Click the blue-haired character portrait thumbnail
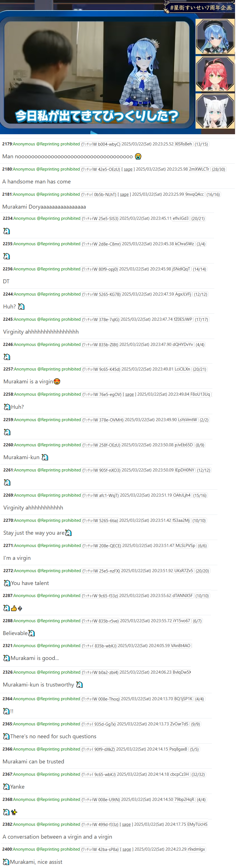Screen dimensions: 244x868 [x=215, y=36]
